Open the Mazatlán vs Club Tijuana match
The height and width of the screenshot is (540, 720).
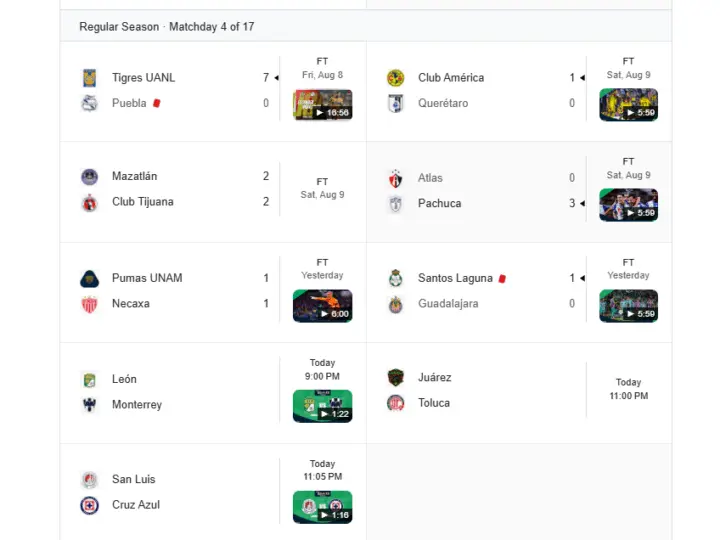[213, 192]
